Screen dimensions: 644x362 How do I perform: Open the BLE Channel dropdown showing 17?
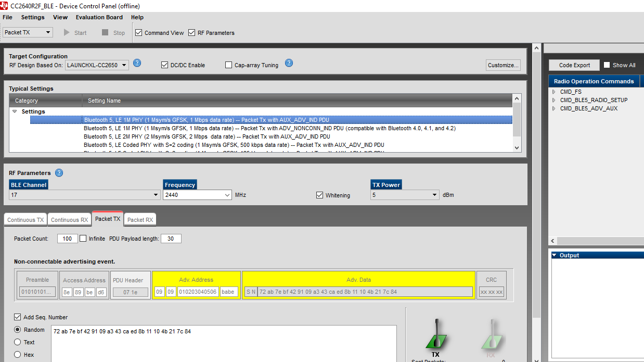pos(85,195)
